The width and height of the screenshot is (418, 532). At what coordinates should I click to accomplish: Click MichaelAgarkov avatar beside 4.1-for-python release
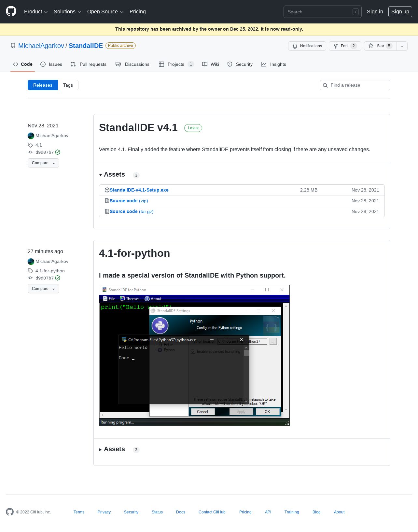[x=31, y=262]
